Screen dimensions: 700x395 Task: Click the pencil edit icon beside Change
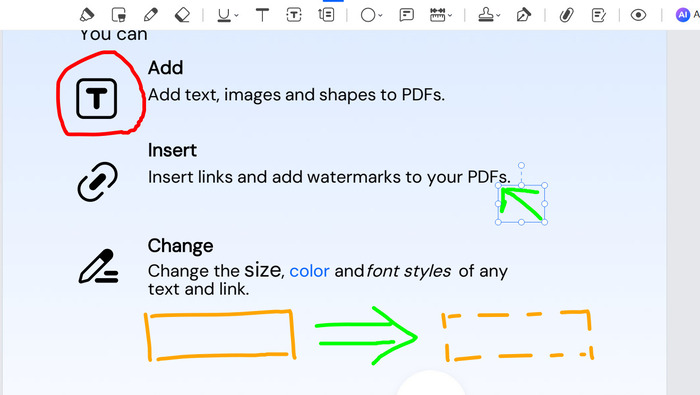tap(98, 266)
